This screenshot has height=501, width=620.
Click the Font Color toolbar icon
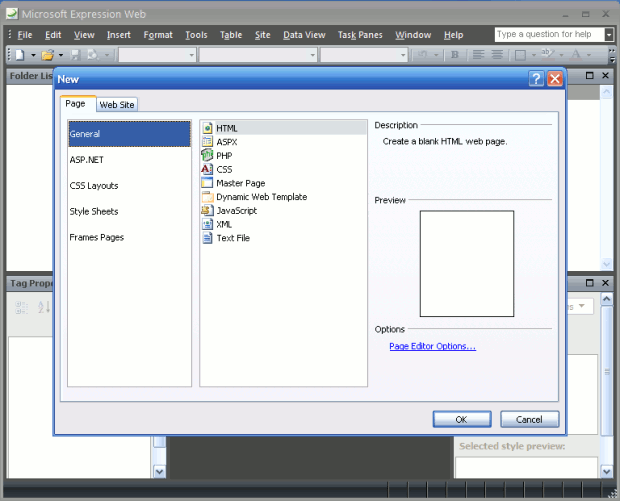click(576, 55)
